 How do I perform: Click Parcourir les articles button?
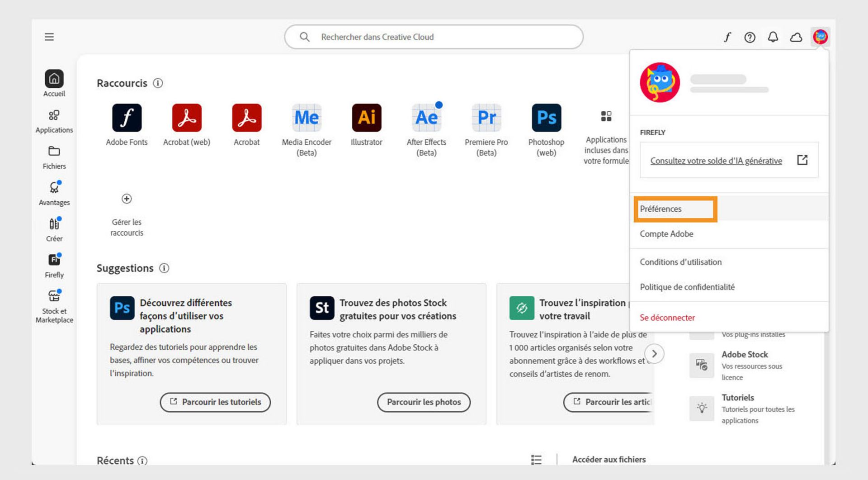(609, 402)
